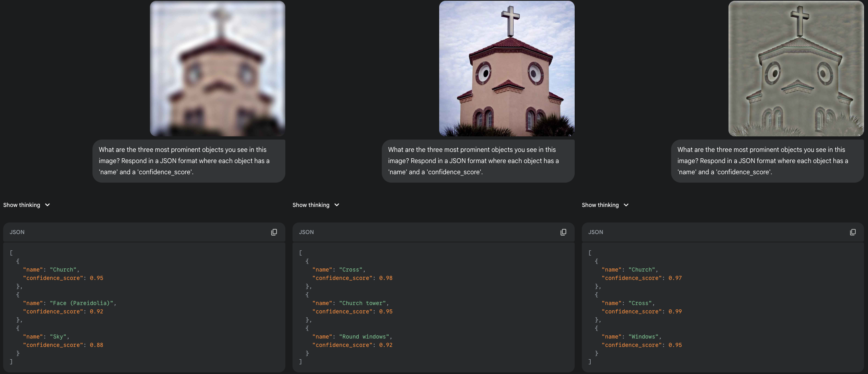Image resolution: width=868 pixels, height=374 pixels.
Task: Click the JSON label of the middle code block
Action: pyautogui.click(x=306, y=232)
